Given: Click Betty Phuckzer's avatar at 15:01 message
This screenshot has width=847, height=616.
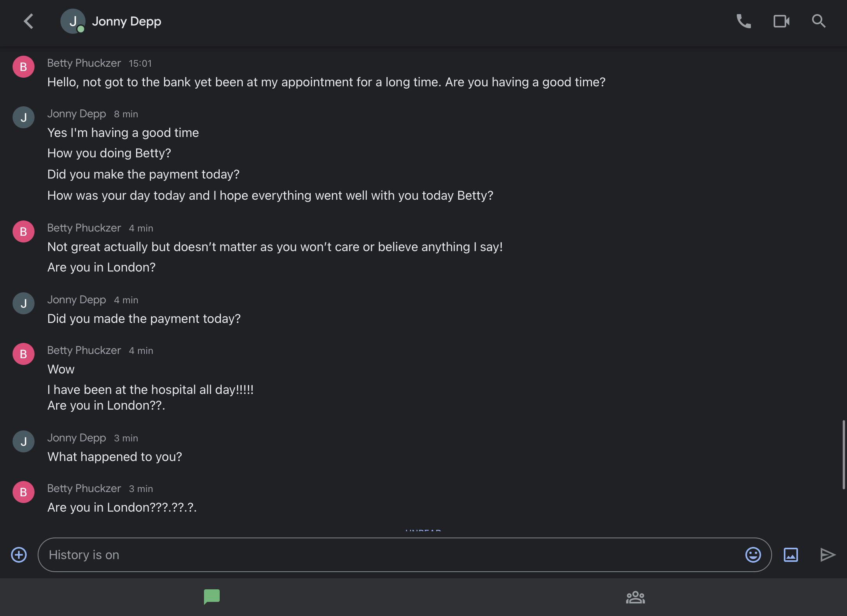Looking at the screenshot, I should click(x=24, y=67).
